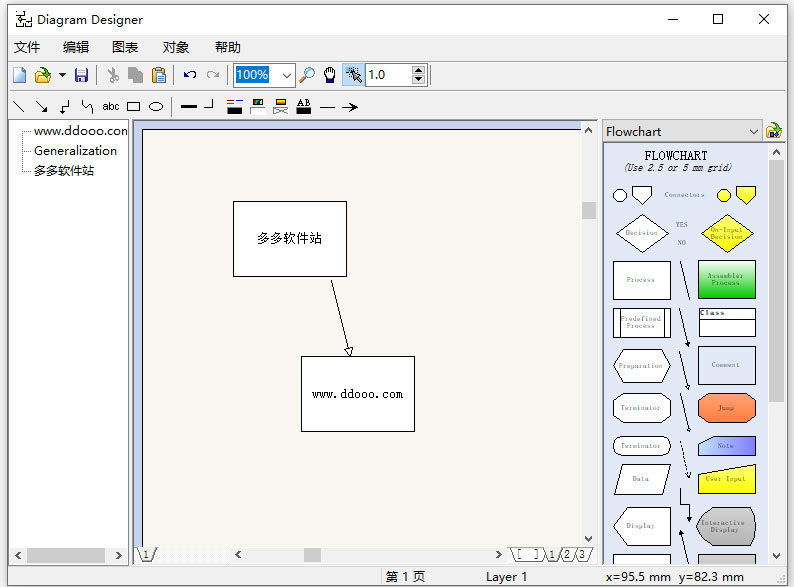Pick the orange Jump shape
794x587 pixels.
(x=727, y=408)
